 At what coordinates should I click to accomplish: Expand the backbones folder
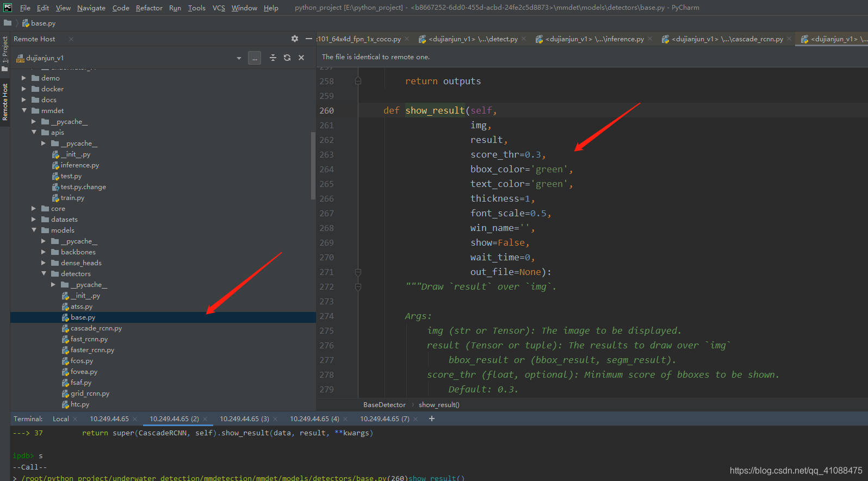[x=44, y=252]
